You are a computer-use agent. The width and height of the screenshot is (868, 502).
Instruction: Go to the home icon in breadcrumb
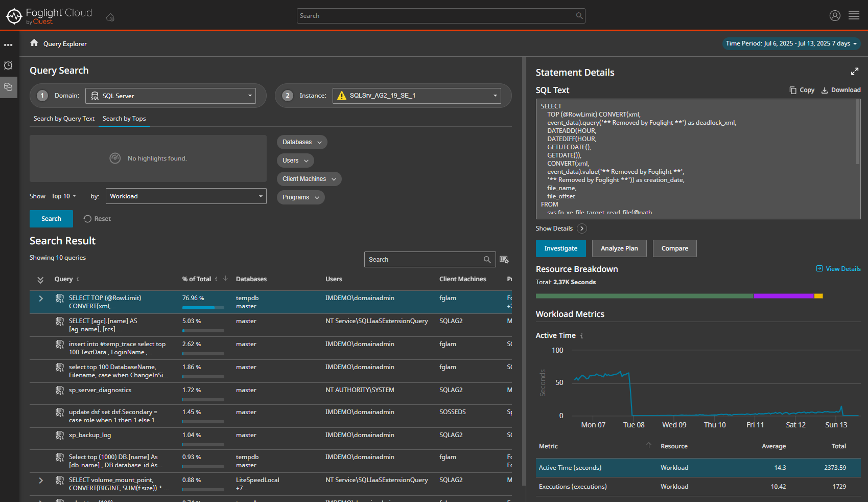[34, 43]
